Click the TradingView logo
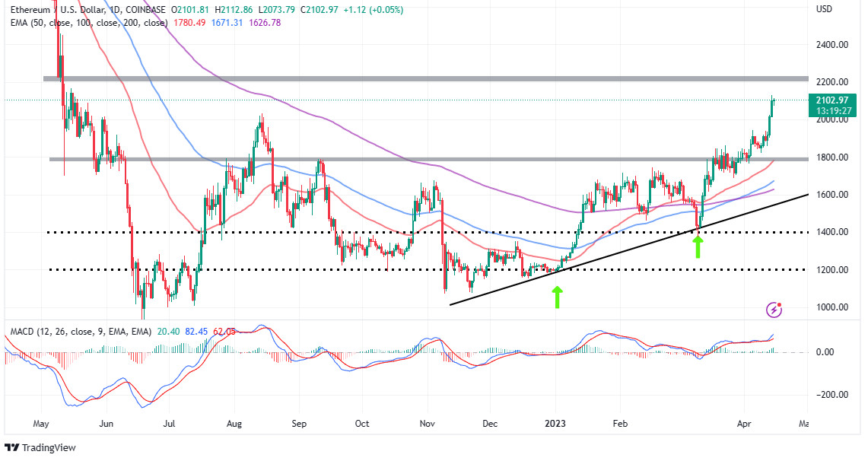Viewport: 868px width, 461px height. point(40,447)
